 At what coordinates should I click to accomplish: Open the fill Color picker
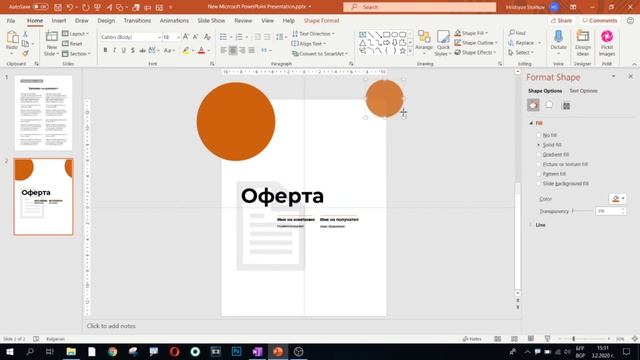[617, 199]
